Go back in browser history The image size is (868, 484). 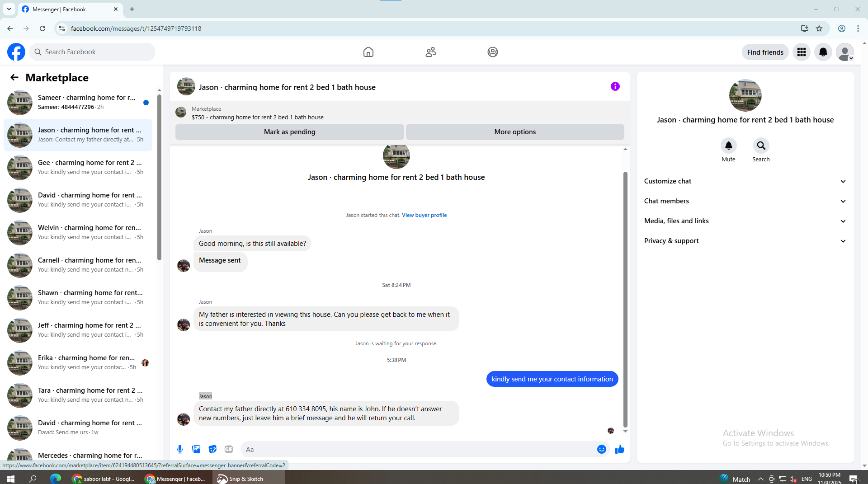(x=10, y=28)
